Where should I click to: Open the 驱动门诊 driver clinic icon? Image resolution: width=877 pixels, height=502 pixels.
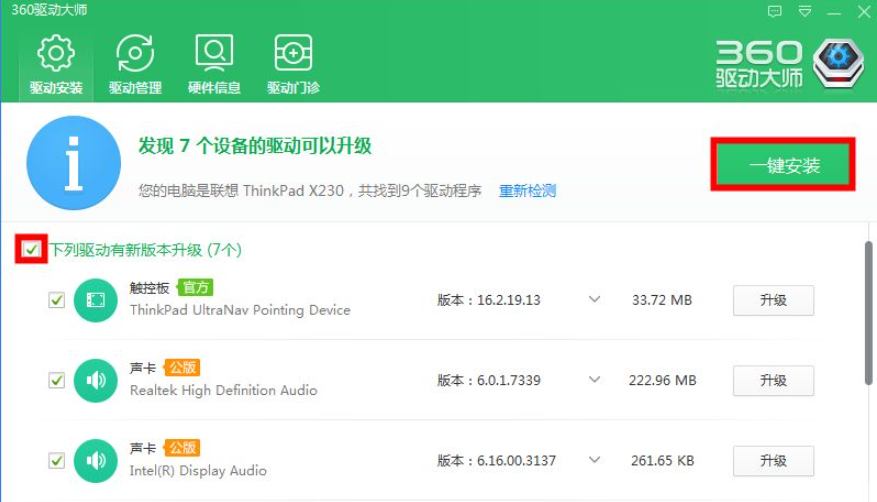(x=293, y=53)
